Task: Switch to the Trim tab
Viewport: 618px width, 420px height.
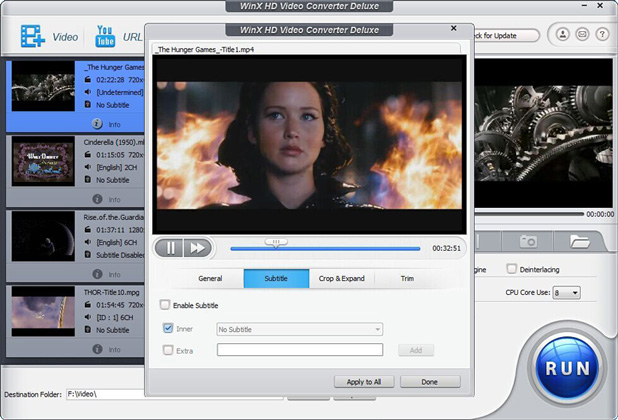Action: tap(407, 279)
